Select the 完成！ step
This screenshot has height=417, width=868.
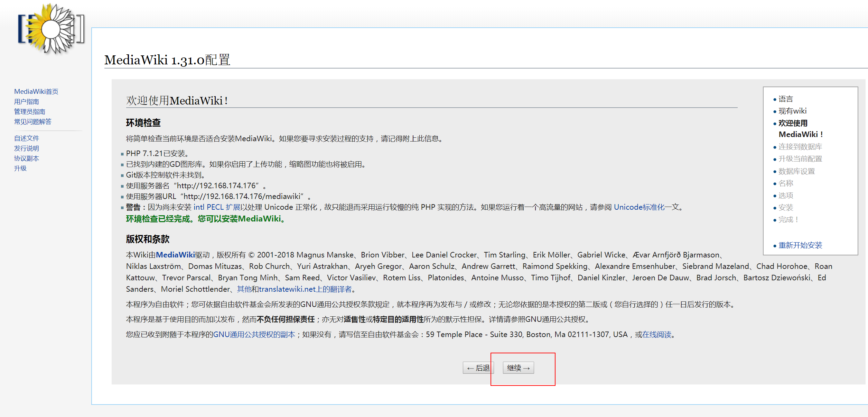pos(788,220)
